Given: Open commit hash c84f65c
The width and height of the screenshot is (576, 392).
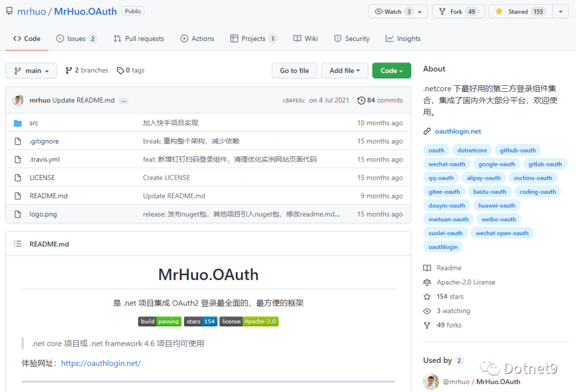Looking at the screenshot, I should [x=293, y=101].
